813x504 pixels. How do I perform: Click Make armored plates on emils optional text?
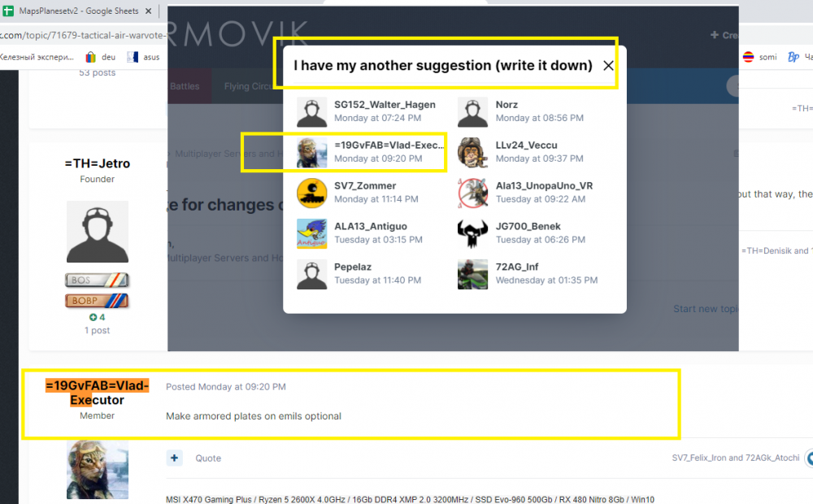tap(254, 416)
